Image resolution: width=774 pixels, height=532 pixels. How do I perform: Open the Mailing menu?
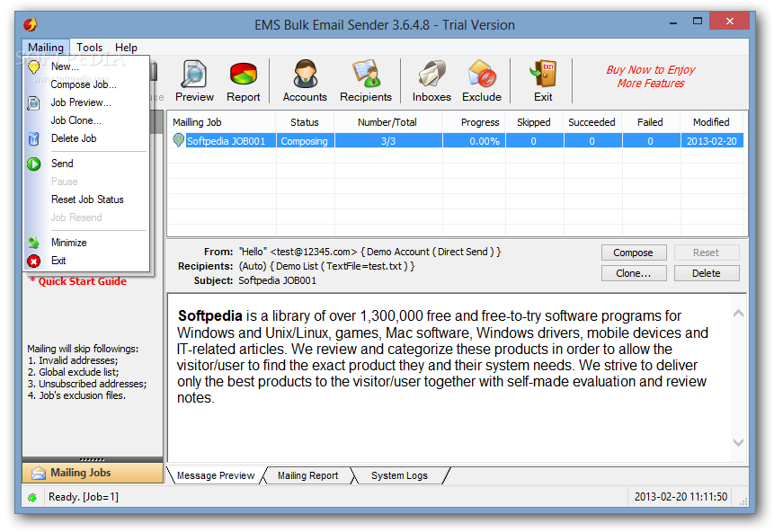tap(46, 48)
